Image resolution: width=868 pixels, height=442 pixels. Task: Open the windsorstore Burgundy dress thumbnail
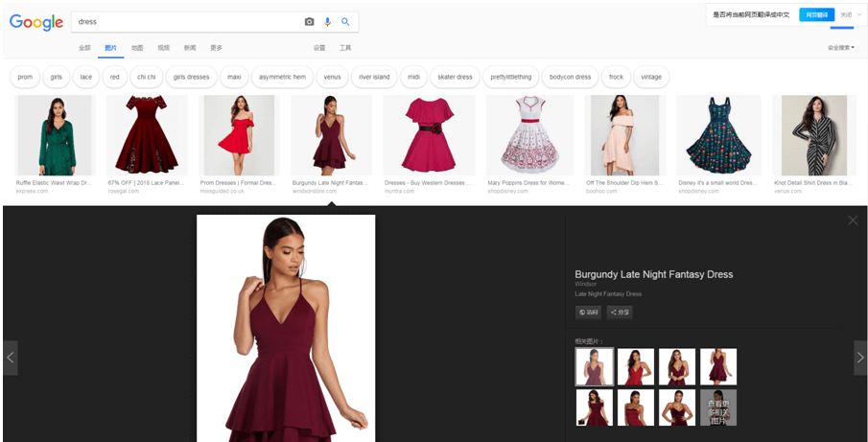point(331,135)
